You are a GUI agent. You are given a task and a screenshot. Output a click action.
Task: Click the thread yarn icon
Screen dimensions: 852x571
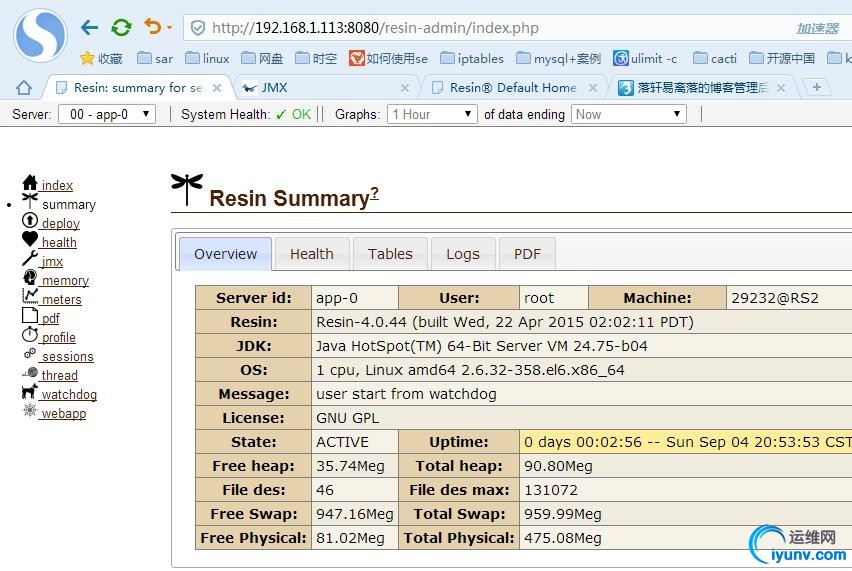(x=30, y=373)
